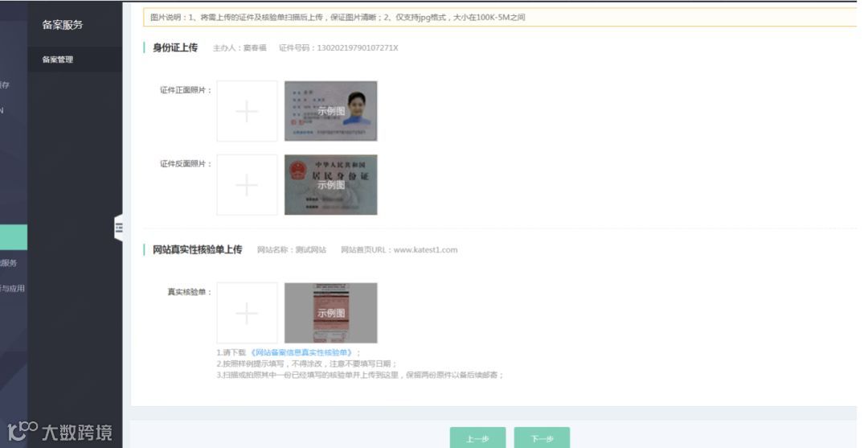Image resolution: width=868 pixels, height=448 pixels.
Task: Click the ID number 13020219790107271X
Action: click(357, 48)
